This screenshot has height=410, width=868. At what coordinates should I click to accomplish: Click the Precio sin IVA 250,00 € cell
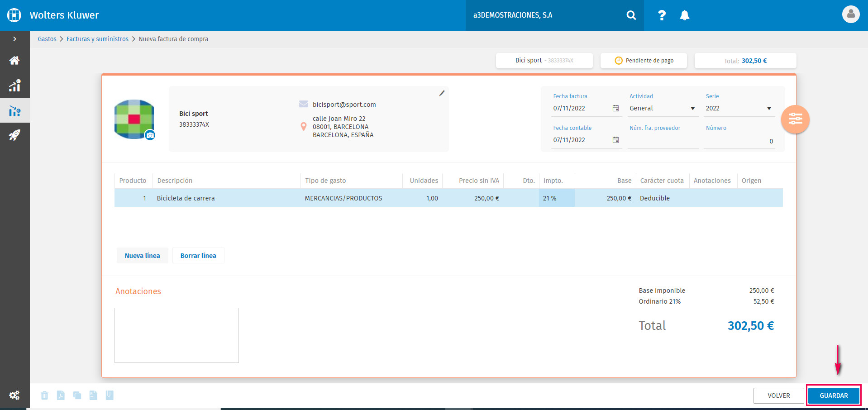(x=473, y=198)
